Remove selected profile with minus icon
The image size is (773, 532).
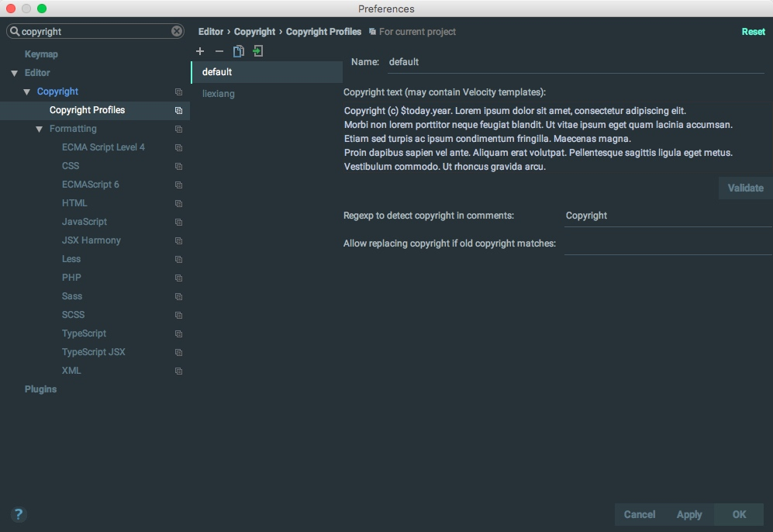coord(219,51)
